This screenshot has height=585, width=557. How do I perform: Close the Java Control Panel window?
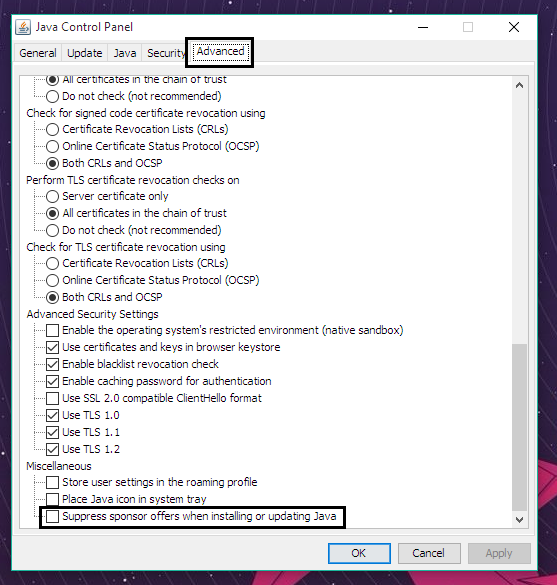(x=514, y=27)
